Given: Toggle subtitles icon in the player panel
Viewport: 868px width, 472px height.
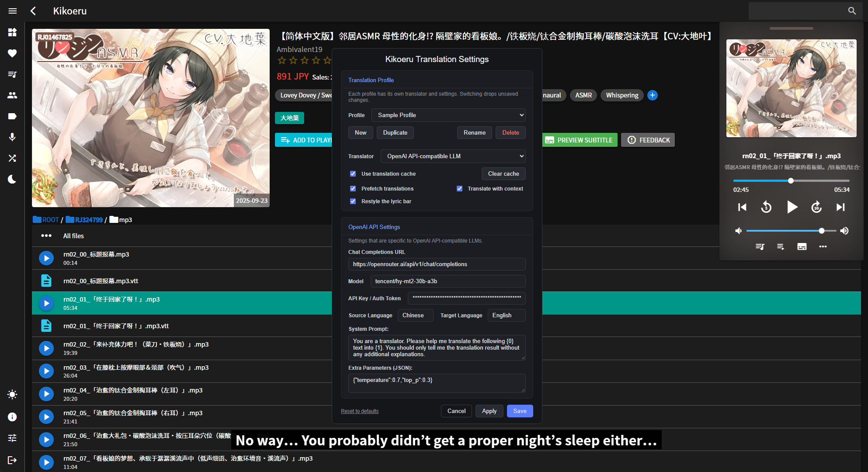Looking at the screenshot, I should 802,246.
